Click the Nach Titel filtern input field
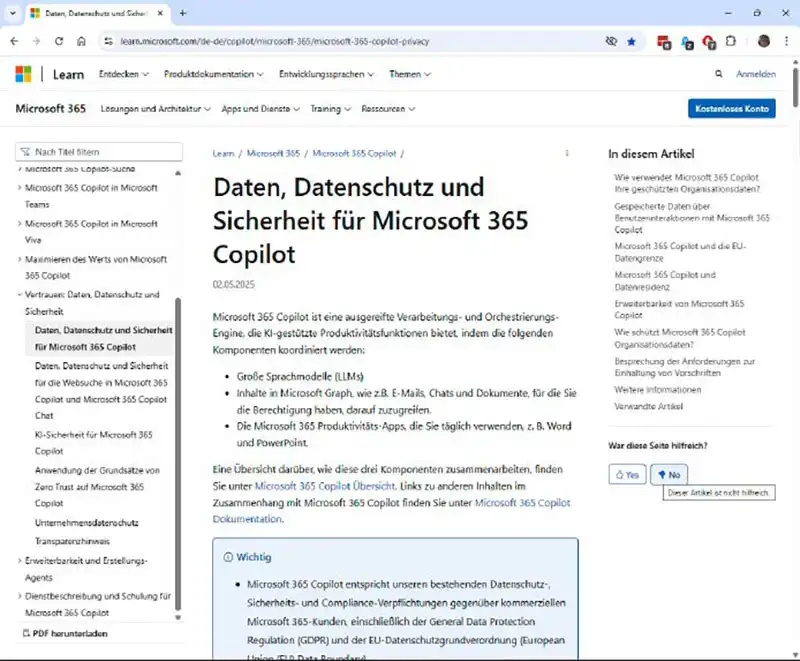 (105, 152)
